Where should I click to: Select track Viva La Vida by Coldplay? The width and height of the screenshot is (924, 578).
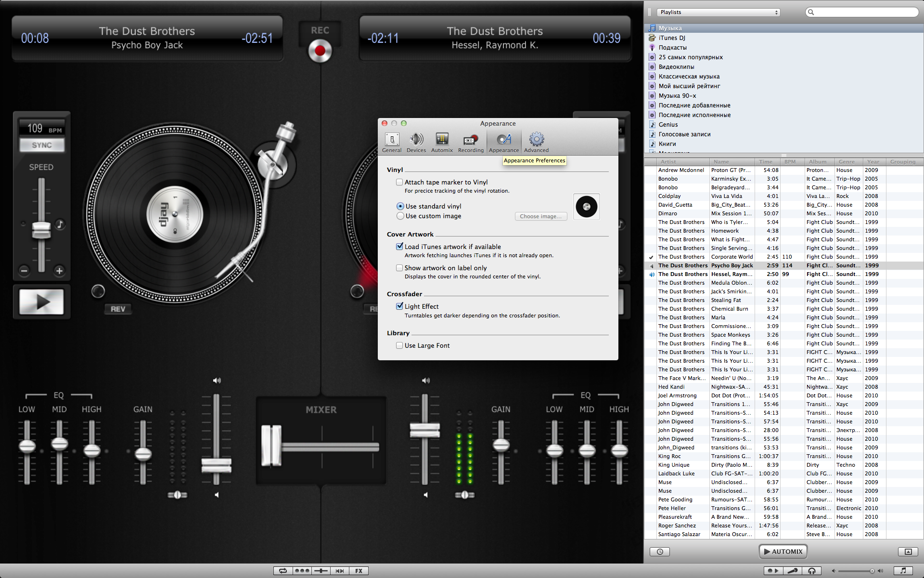(784, 196)
